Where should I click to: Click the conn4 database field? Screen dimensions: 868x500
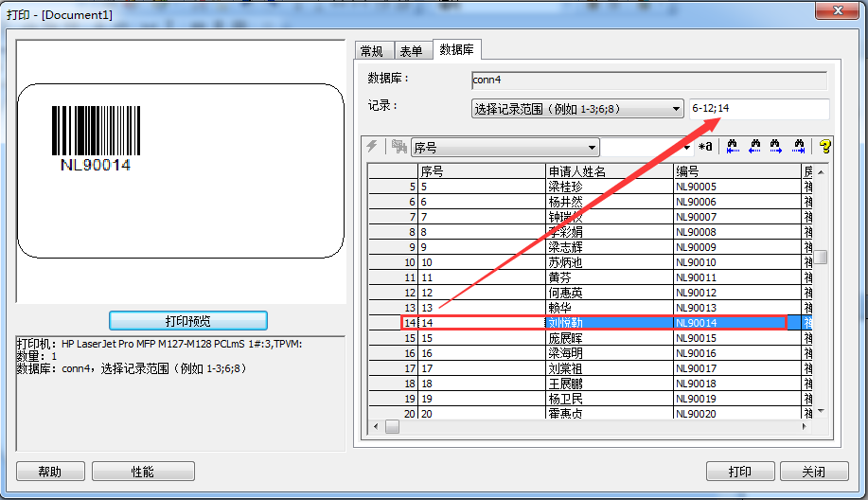click(649, 80)
